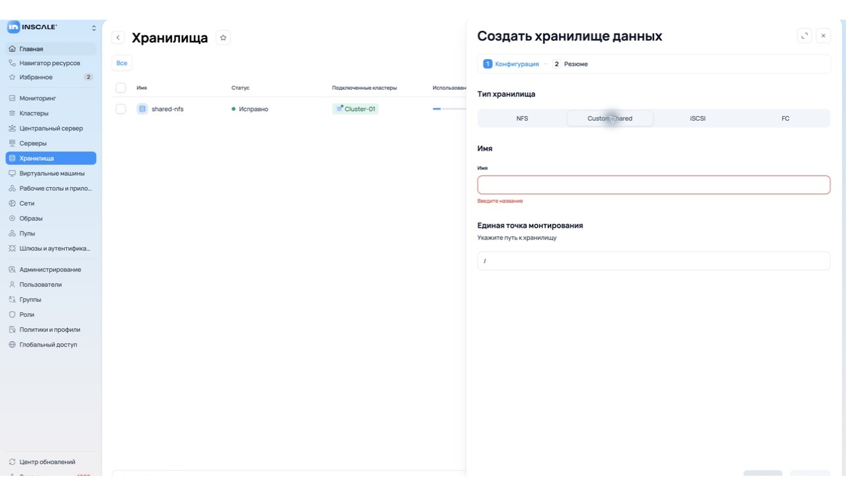
Task: Select FC storage type
Action: point(786,119)
